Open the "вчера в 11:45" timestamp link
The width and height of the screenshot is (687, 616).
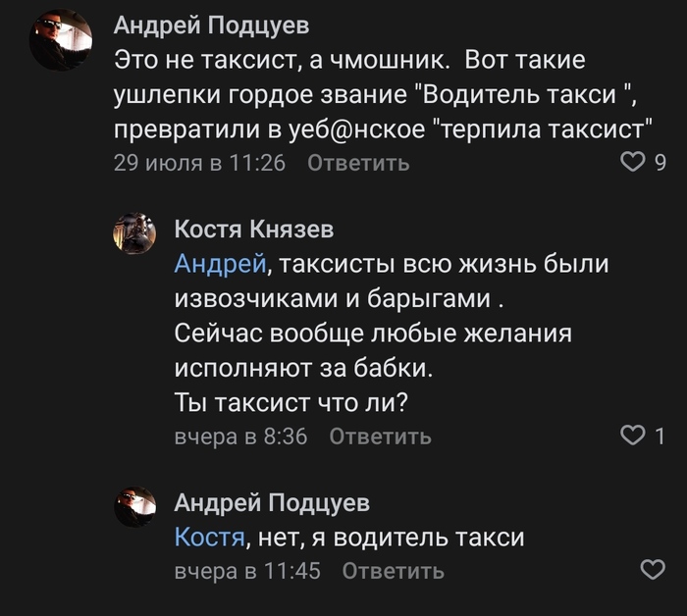point(247,571)
